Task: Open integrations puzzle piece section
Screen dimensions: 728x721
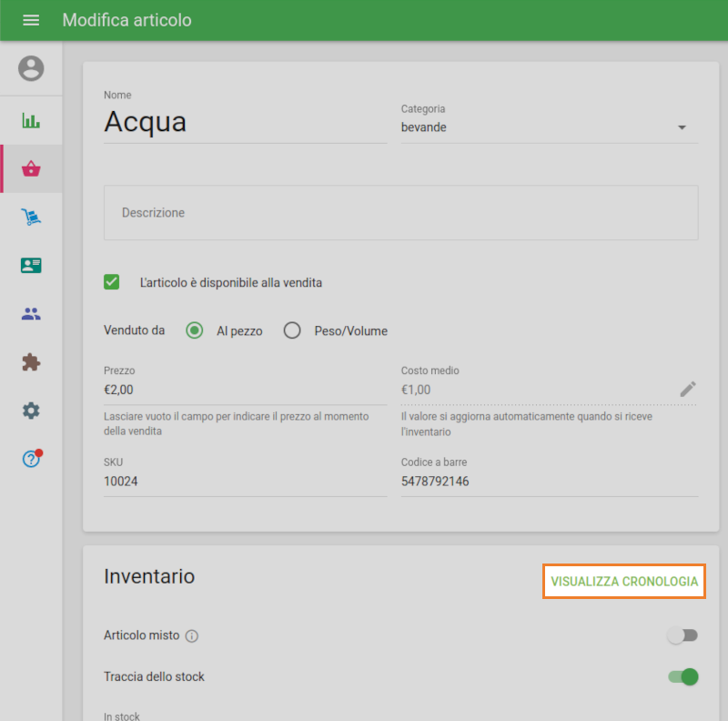Action: (31, 362)
